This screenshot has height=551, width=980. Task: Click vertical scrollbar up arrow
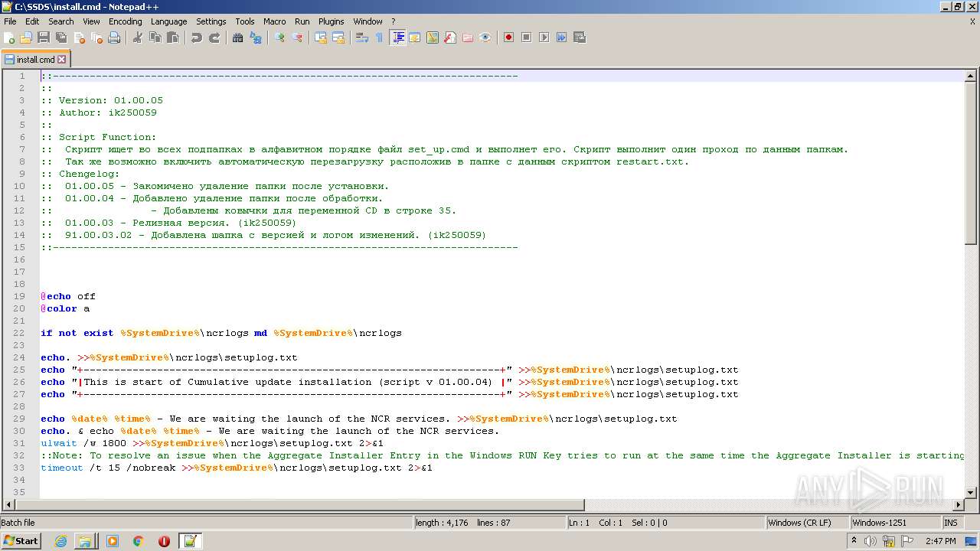970,76
